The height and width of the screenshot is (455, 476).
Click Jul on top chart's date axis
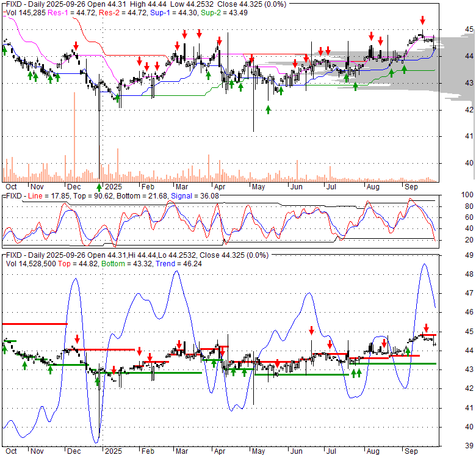pyautogui.click(x=331, y=187)
